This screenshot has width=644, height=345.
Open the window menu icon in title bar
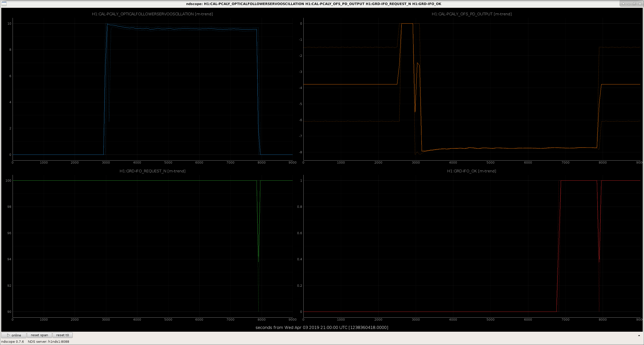click(4, 4)
